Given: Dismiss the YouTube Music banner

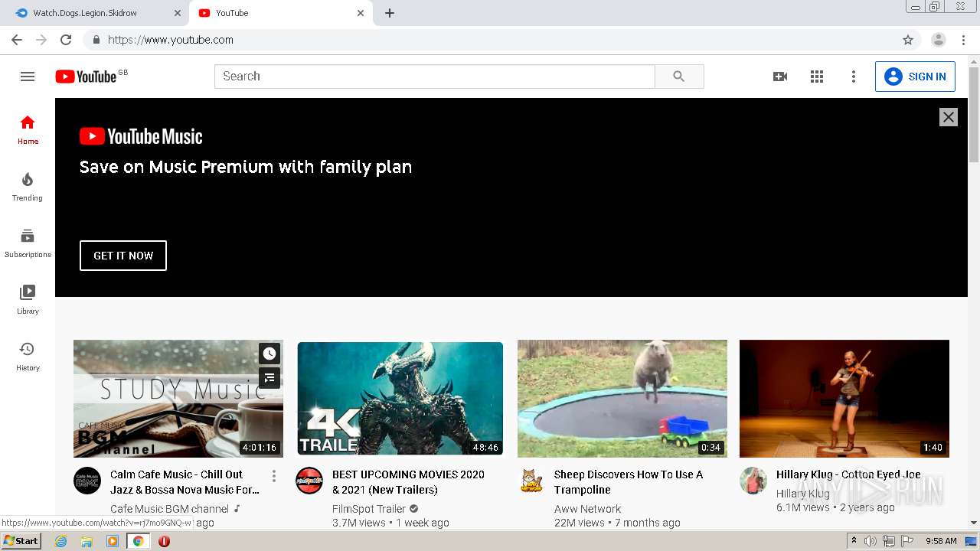Looking at the screenshot, I should tap(948, 117).
